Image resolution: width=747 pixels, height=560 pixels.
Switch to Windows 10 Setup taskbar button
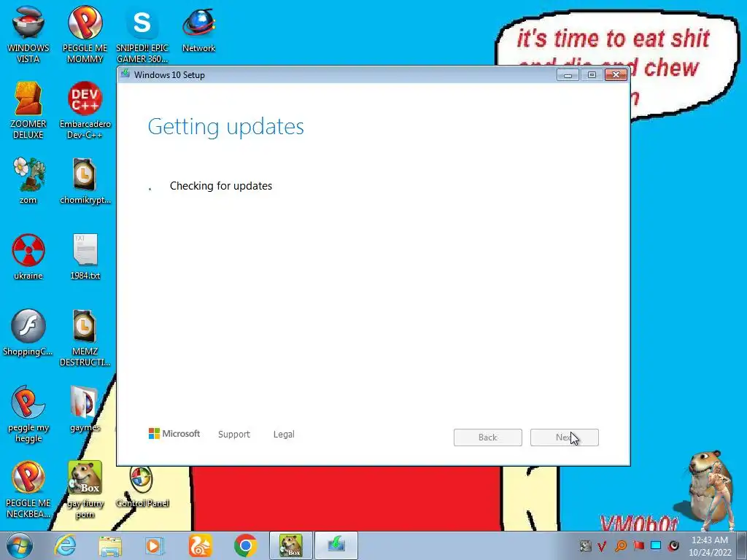click(336, 545)
